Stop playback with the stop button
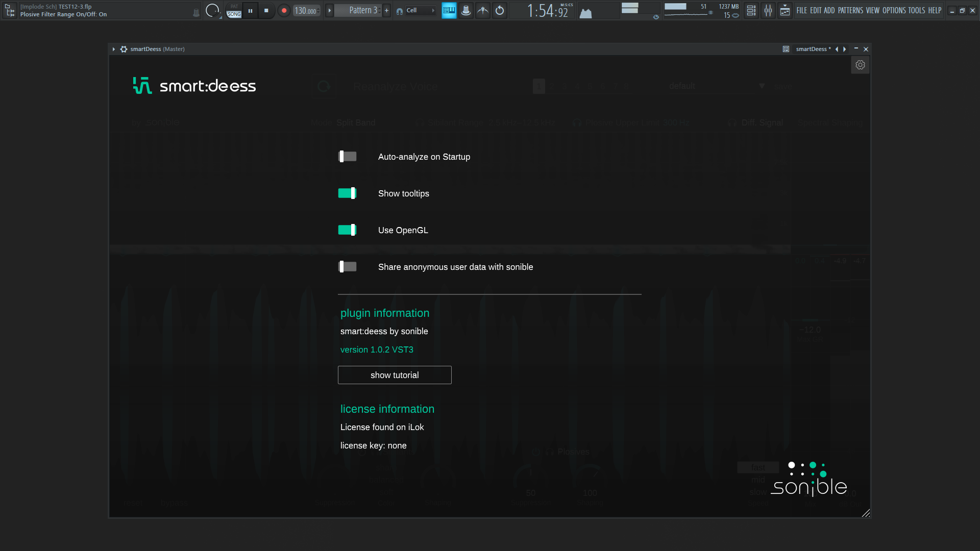 point(266,10)
